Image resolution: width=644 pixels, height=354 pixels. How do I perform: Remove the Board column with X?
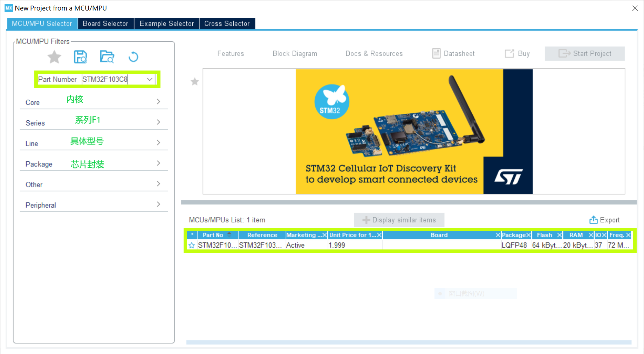pos(498,235)
